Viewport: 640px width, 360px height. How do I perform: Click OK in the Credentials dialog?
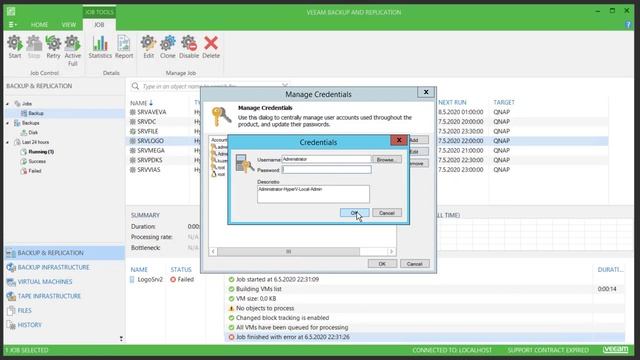coord(354,213)
